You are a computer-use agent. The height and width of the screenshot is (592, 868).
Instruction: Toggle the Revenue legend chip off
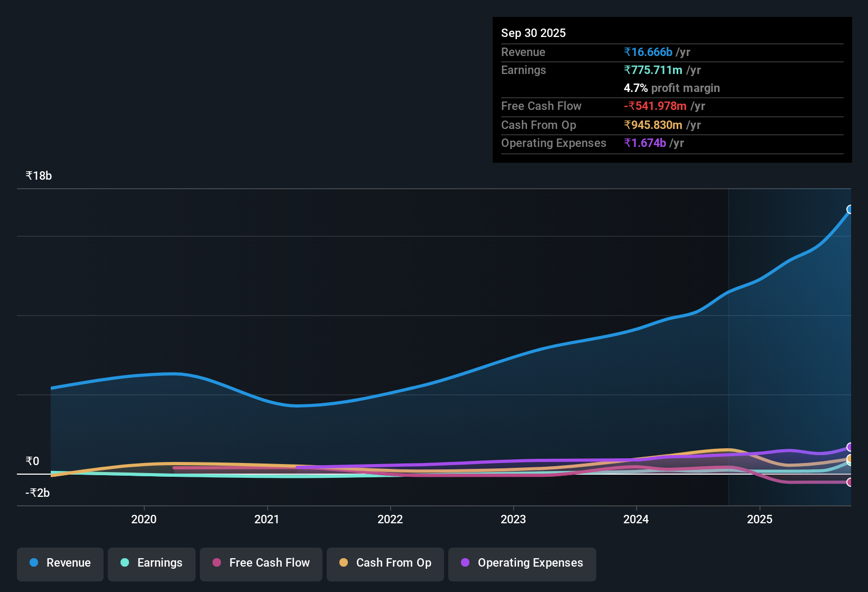pyautogui.click(x=60, y=563)
